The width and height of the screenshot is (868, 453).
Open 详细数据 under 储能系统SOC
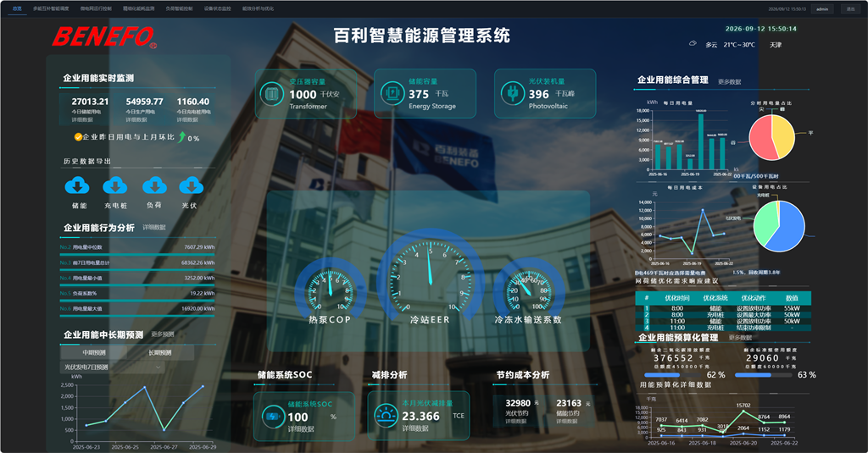(x=301, y=428)
